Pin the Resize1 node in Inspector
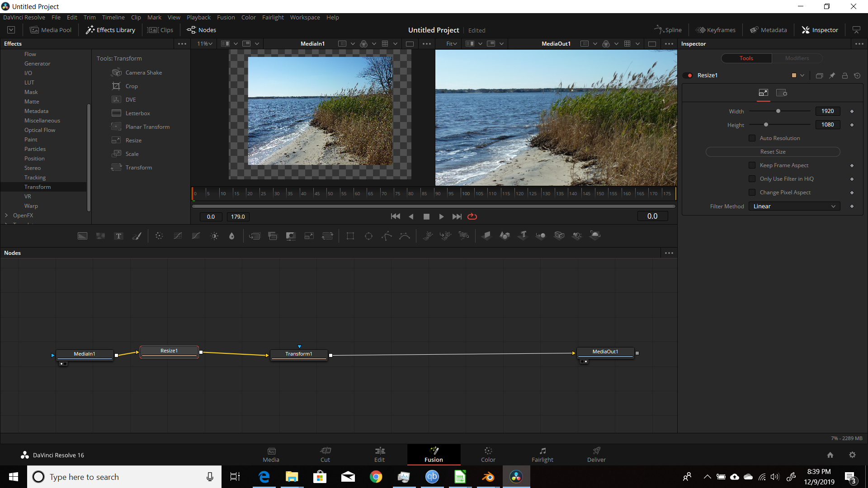 tap(832, 75)
